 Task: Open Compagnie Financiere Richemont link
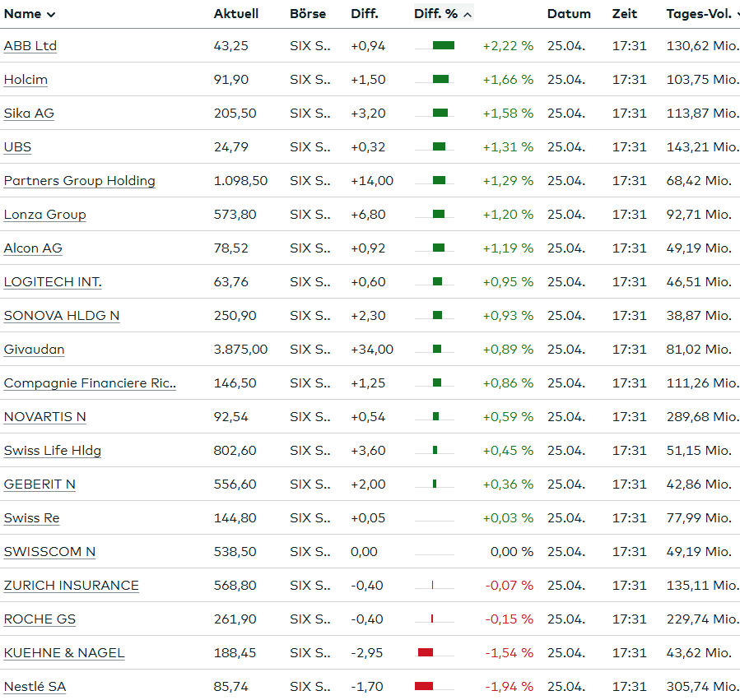[90, 383]
